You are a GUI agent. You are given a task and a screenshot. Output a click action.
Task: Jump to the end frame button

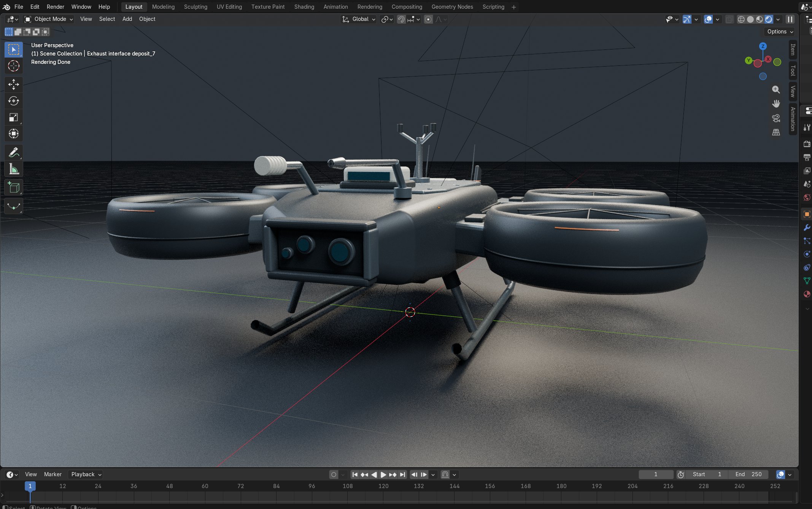point(402,474)
